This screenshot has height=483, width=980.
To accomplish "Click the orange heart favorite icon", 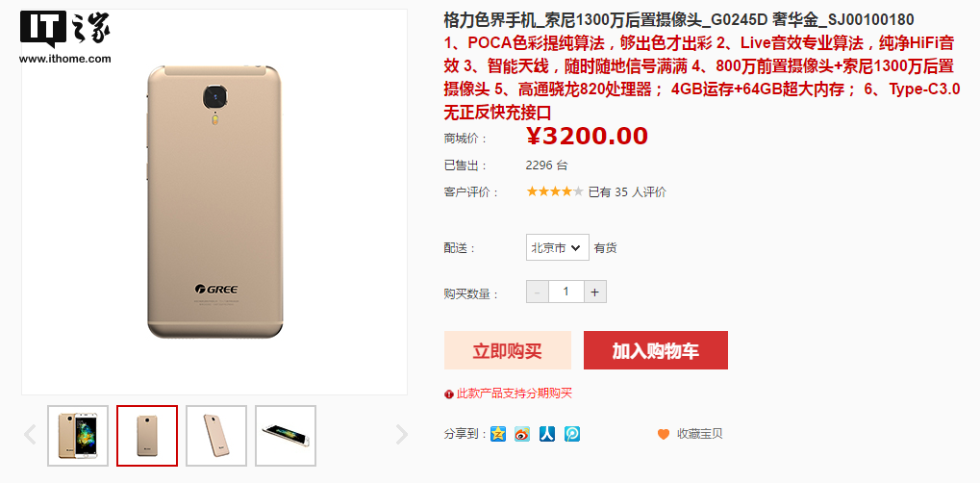I will pos(664,434).
